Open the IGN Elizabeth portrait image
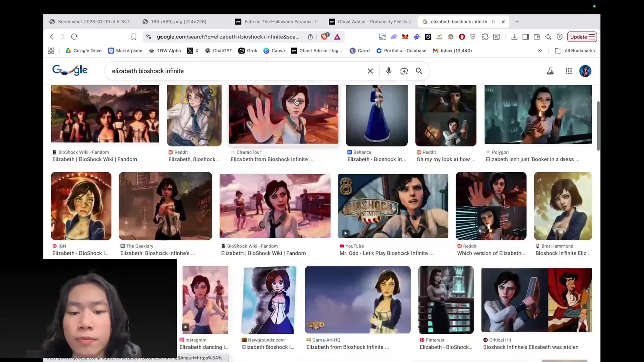 81,206
